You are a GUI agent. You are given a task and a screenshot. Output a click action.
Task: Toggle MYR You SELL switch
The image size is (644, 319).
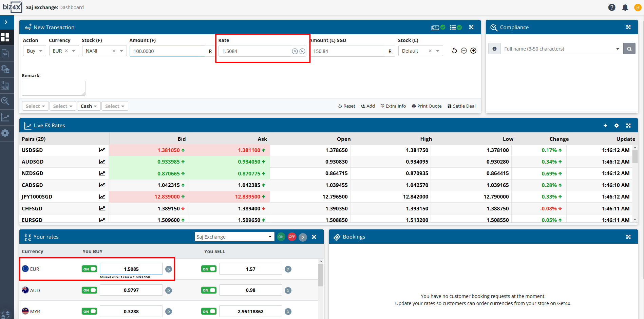(x=209, y=311)
